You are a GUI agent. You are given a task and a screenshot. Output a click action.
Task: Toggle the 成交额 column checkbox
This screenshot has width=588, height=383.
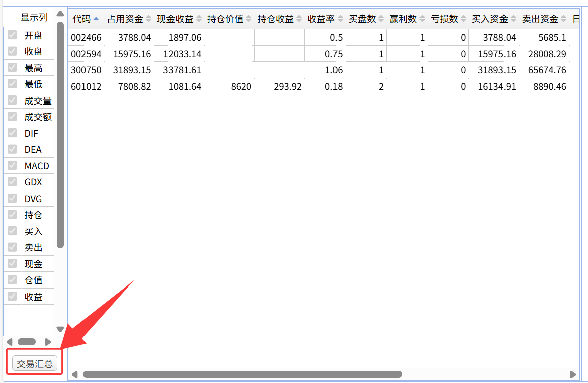pyautogui.click(x=12, y=117)
